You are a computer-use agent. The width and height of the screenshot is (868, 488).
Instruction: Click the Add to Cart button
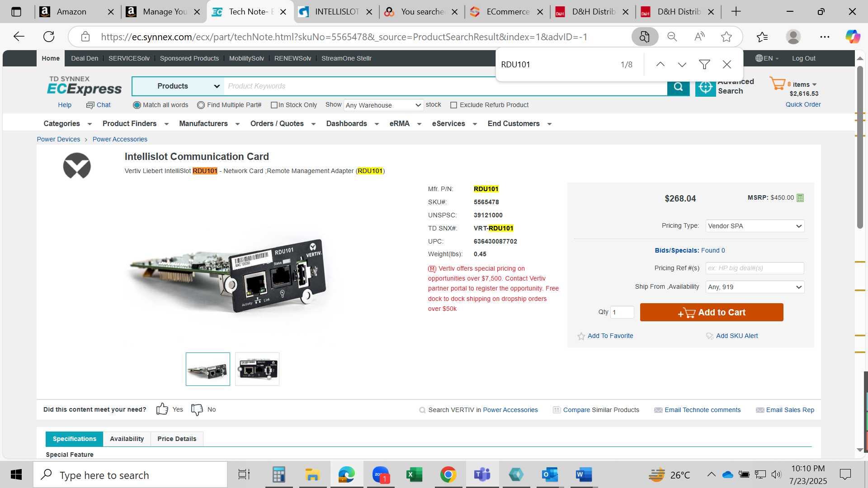(x=712, y=312)
